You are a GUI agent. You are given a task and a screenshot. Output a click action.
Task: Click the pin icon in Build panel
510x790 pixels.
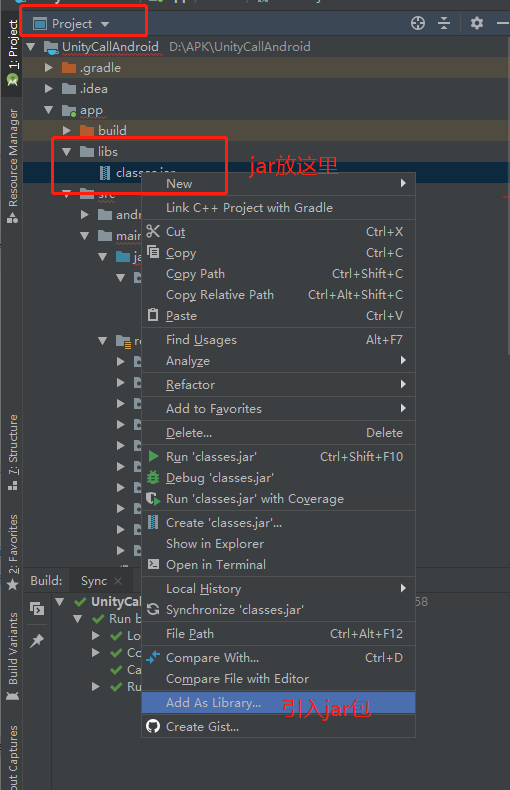pos(37,640)
